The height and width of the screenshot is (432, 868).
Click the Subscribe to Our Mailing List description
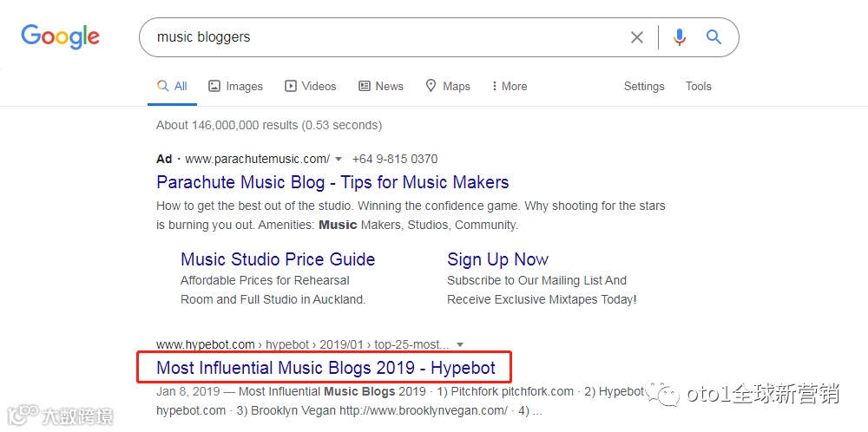542,290
